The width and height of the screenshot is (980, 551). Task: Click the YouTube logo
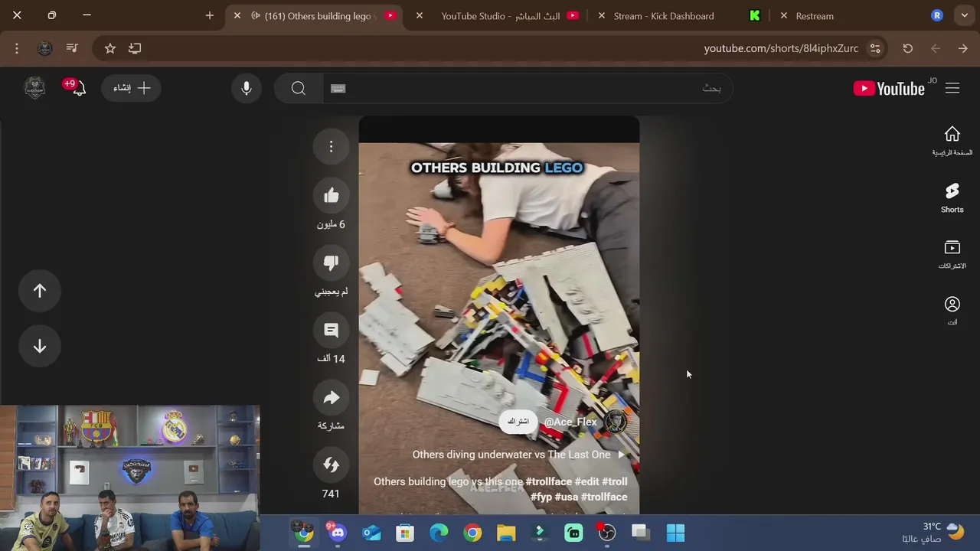[x=889, y=89]
